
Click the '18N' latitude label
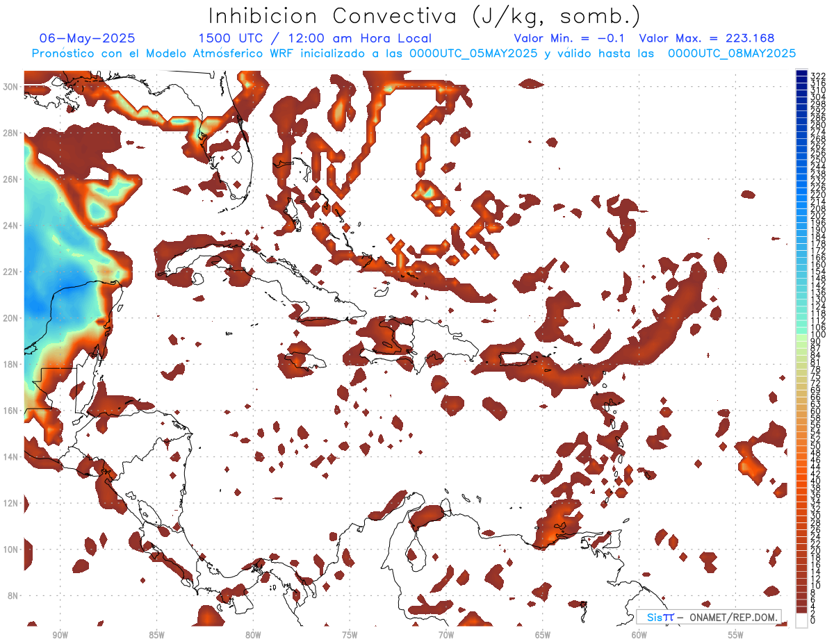[x=12, y=364]
